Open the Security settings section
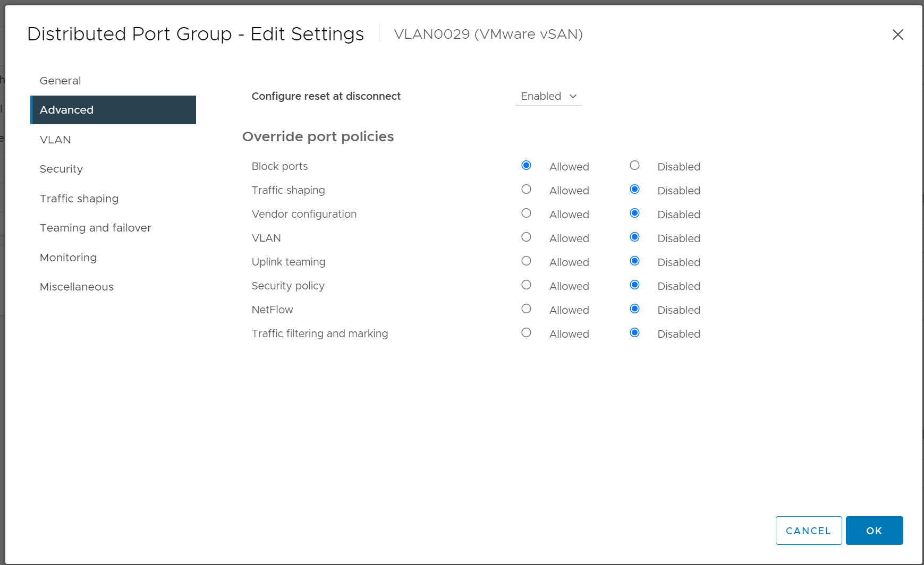The image size is (924, 565). pos(113,169)
